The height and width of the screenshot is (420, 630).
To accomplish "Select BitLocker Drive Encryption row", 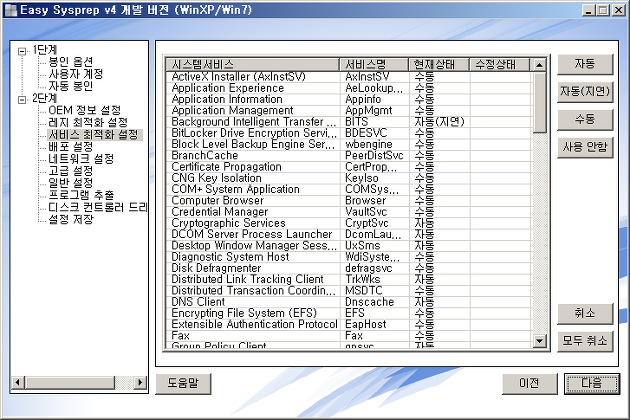I will point(348,133).
